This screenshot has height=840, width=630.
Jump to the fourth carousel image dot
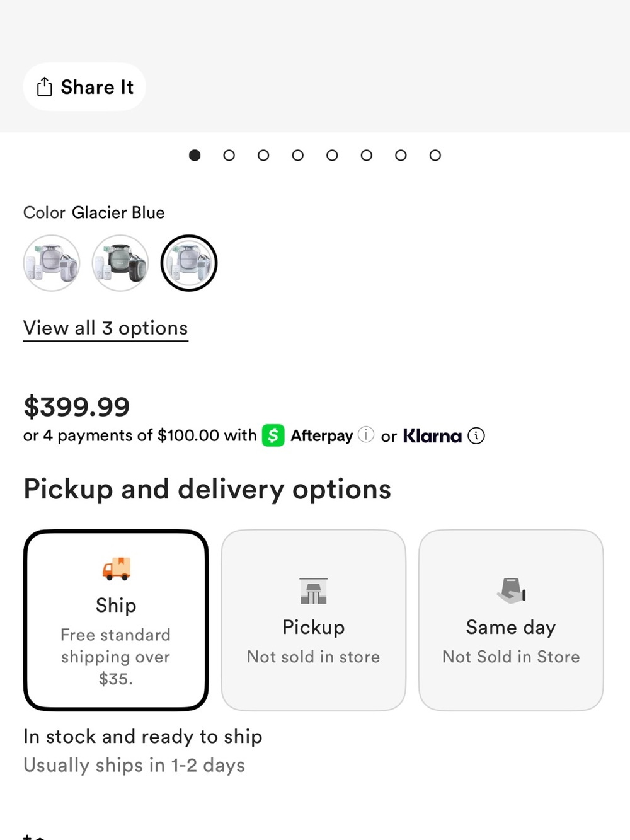click(298, 155)
